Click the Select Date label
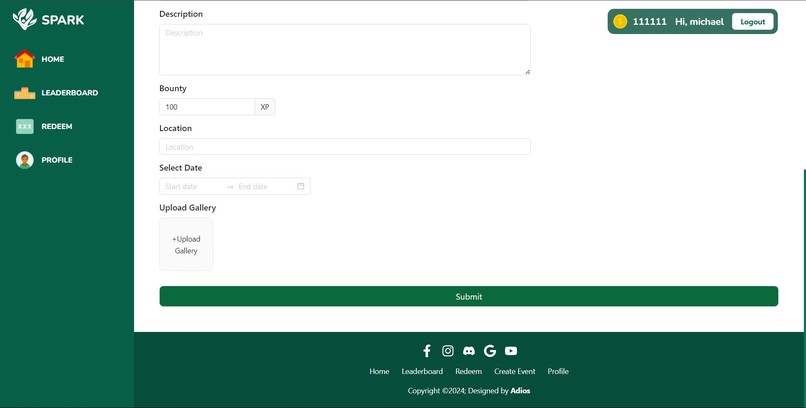 coord(180,168)
